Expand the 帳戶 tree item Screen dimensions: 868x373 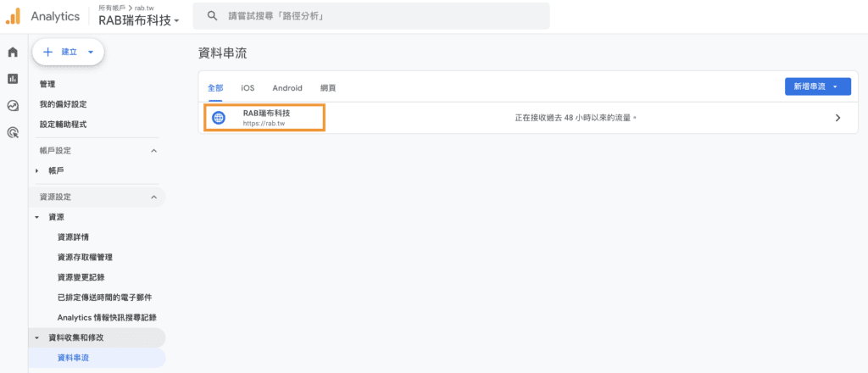point(37,171)
